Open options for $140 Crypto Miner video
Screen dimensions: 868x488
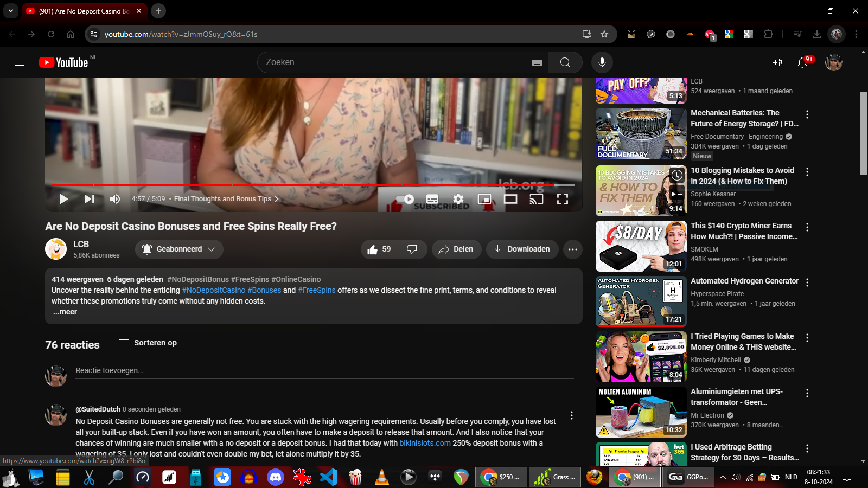tap(807, 227)
